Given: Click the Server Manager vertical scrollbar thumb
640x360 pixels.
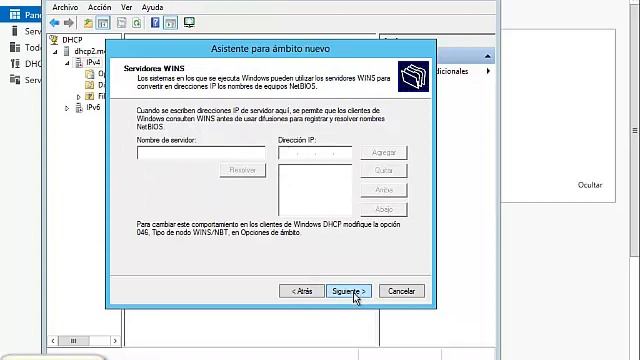Looking at the screenshot, I should point(634,131).
